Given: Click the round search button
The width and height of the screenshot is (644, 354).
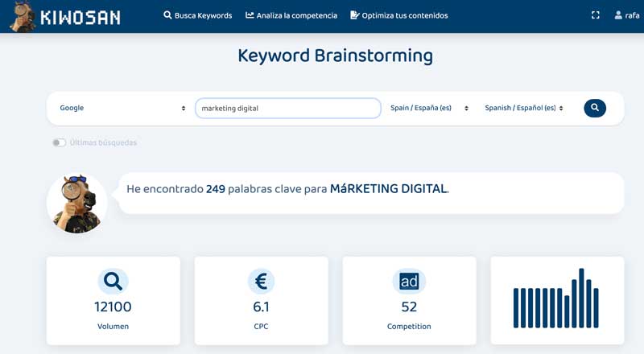Looking at the screenshot, I should coord(595,108).
